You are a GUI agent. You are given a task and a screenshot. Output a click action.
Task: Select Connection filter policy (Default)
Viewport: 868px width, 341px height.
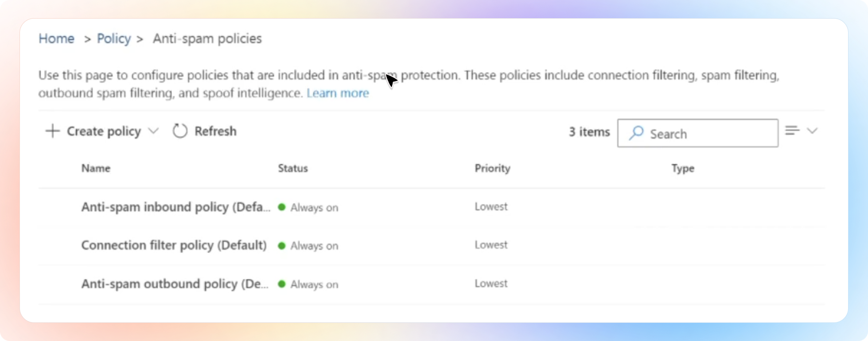tap(174, 245)
